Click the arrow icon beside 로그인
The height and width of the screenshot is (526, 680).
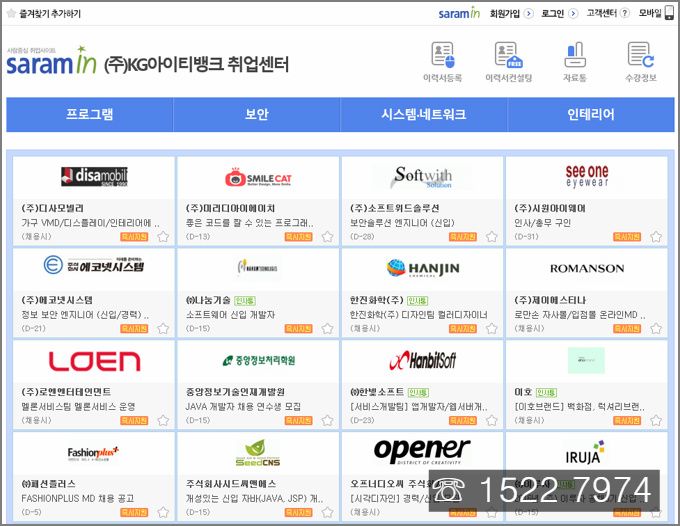pyautogui.click(x=573, y=13)
